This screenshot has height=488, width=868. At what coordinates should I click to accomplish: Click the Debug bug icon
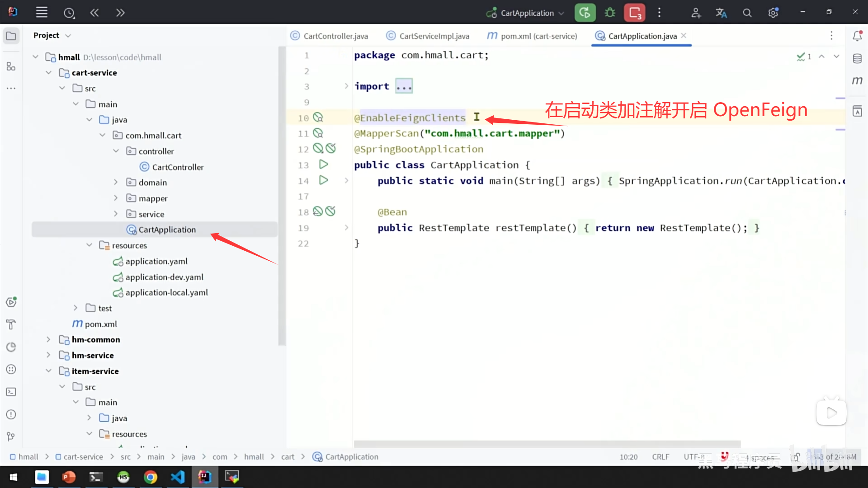point(610,13)
